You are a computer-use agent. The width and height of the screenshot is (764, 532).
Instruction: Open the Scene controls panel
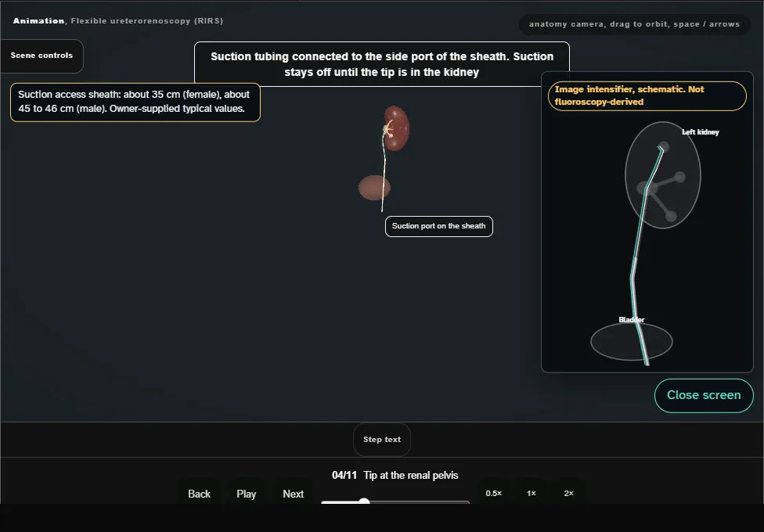click(42, 56)
